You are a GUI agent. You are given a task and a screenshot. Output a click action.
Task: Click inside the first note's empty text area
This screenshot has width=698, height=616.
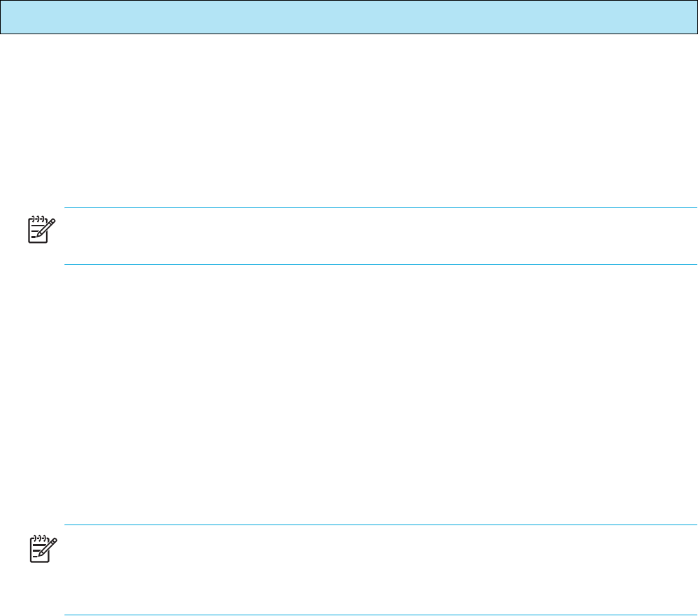point(377,236)
